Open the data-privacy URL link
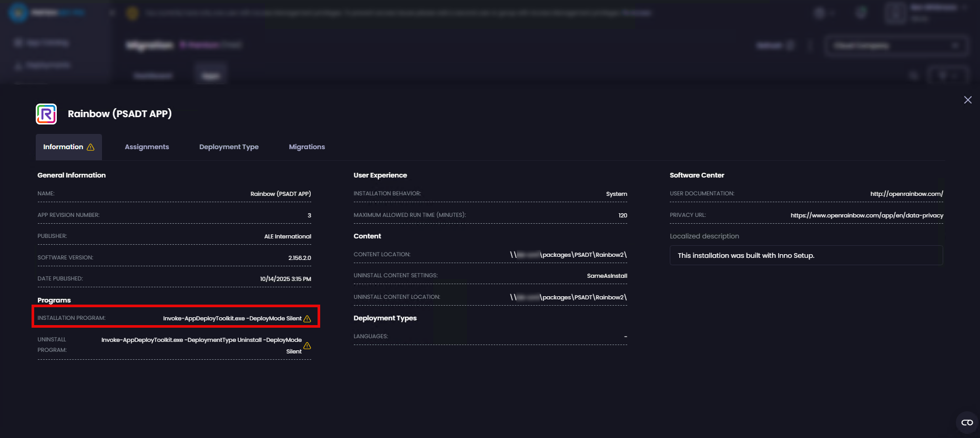980x438 pixels. pos(867,215)
